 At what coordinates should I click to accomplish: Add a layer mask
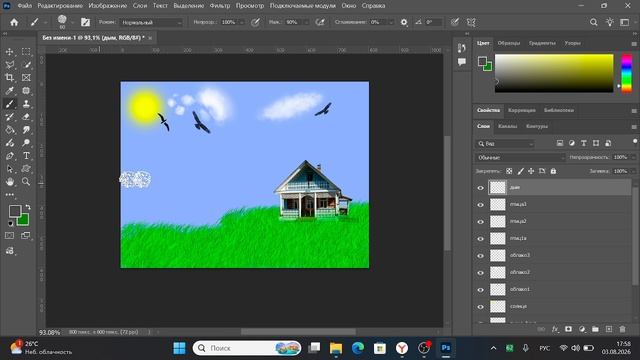pos(568,329)
